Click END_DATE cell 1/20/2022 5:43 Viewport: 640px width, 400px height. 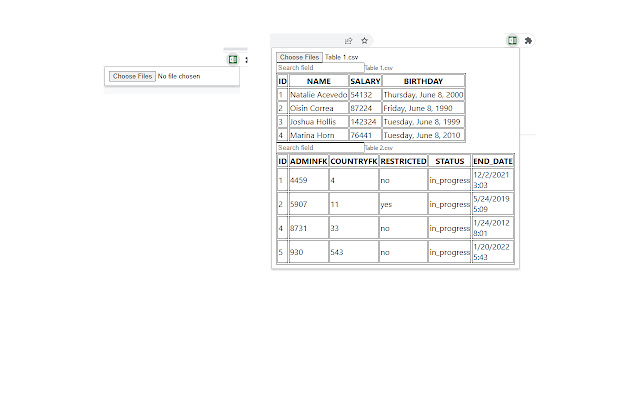pos(493,252)
